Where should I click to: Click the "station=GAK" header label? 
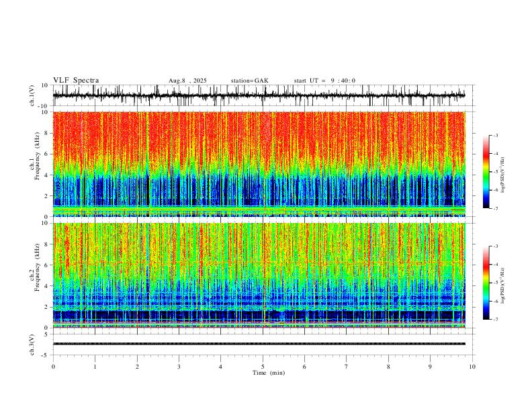click(x=249, y=81)
